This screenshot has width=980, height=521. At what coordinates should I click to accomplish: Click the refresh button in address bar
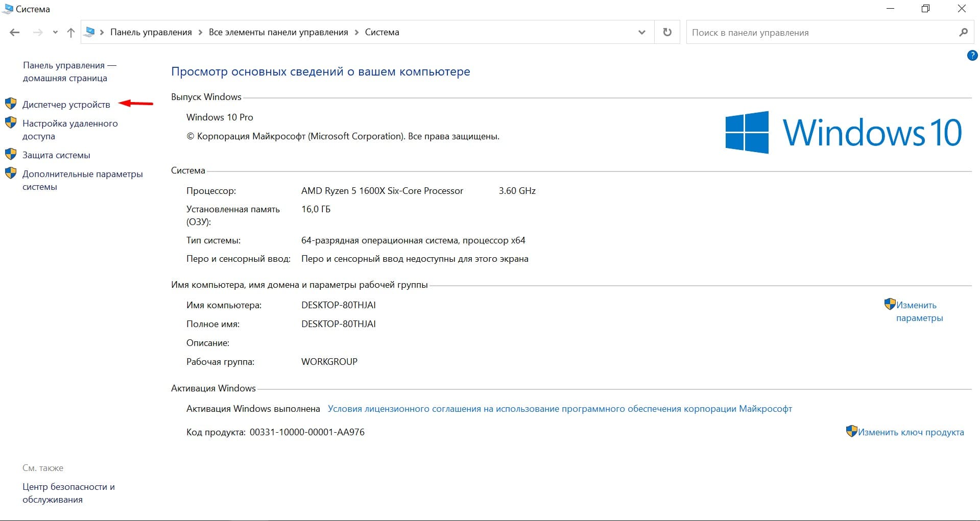point(667,32)
